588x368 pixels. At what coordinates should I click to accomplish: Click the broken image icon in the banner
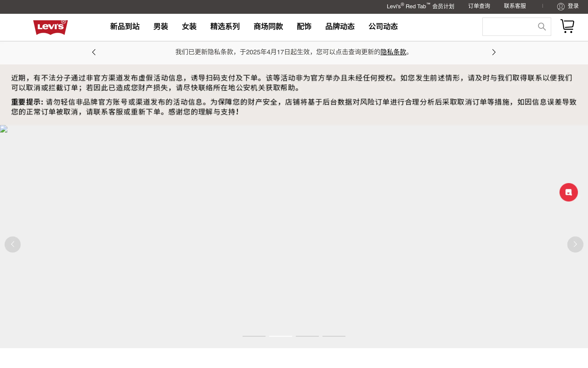(x=4, y=129)
